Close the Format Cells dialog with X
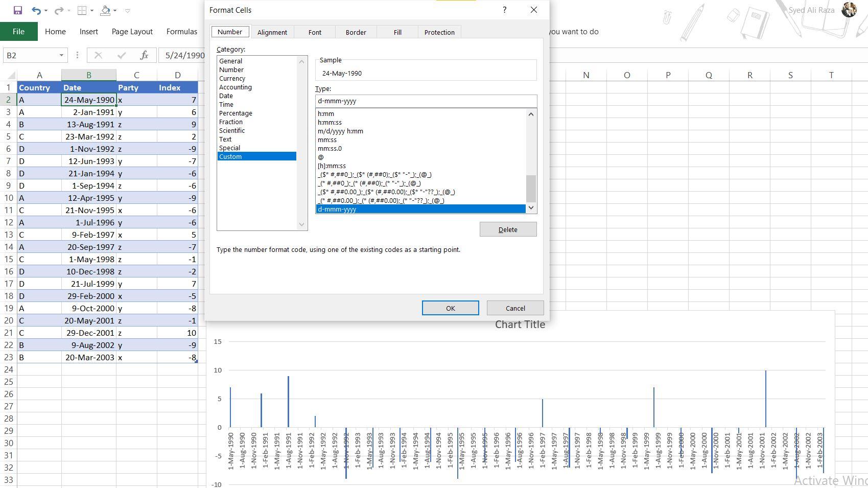 click(534, 10)
